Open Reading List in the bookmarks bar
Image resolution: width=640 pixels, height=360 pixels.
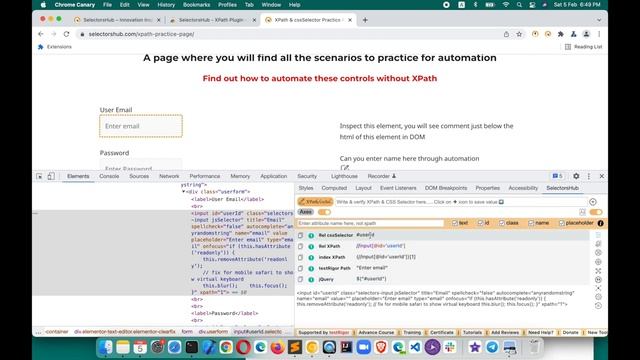[x=583, y=47]
